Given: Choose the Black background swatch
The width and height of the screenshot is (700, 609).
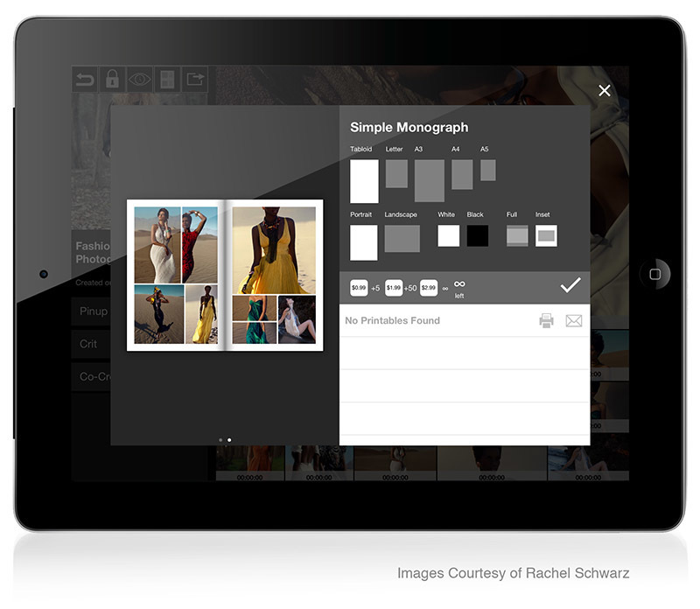Looking at the screenshot, I should [x=477, y=235].
